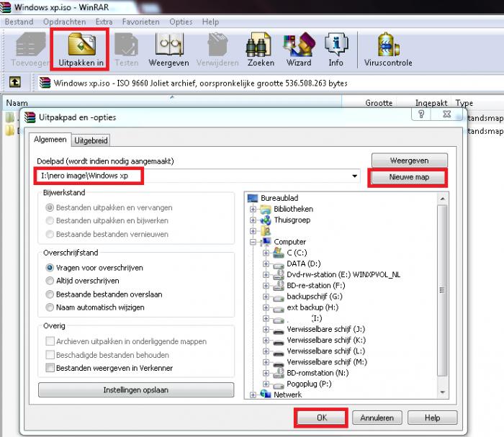504x437 pixels.
Task: Click Instellingen opslaan button
Action: [136, 389]
